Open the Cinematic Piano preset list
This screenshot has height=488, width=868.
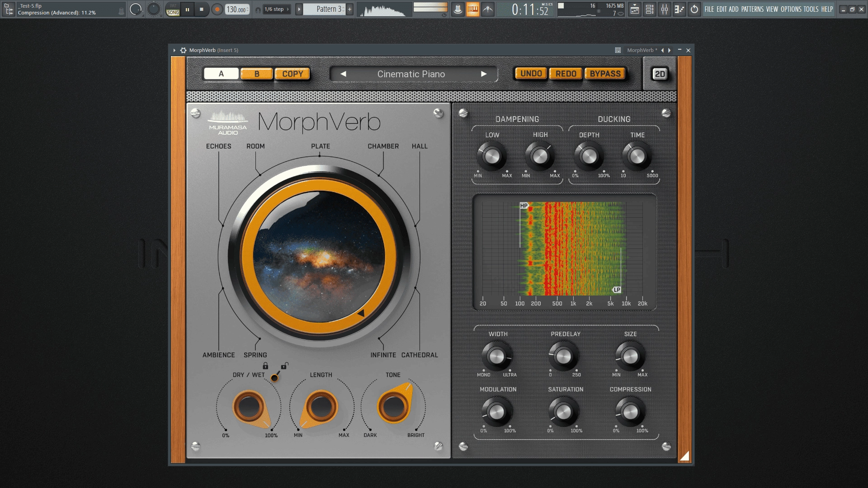(411, 74)
